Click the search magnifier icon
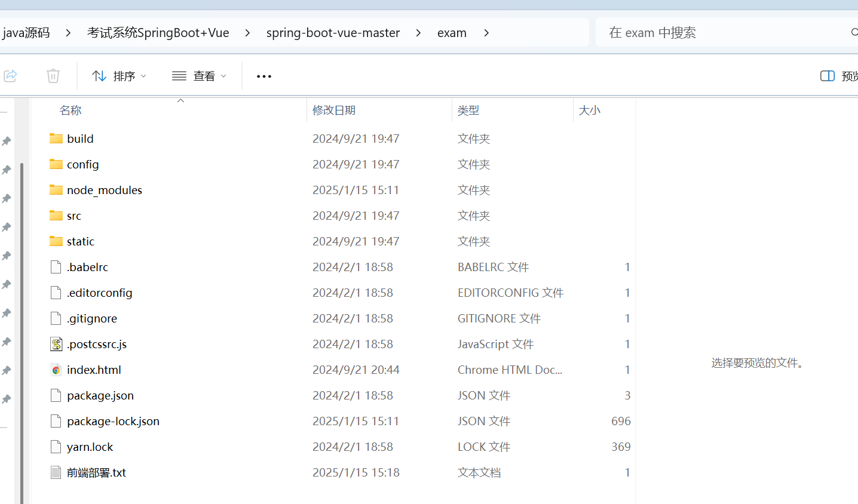Image resolution: width=858 pixels, height=504 pixels. click(x=854, y=32)
